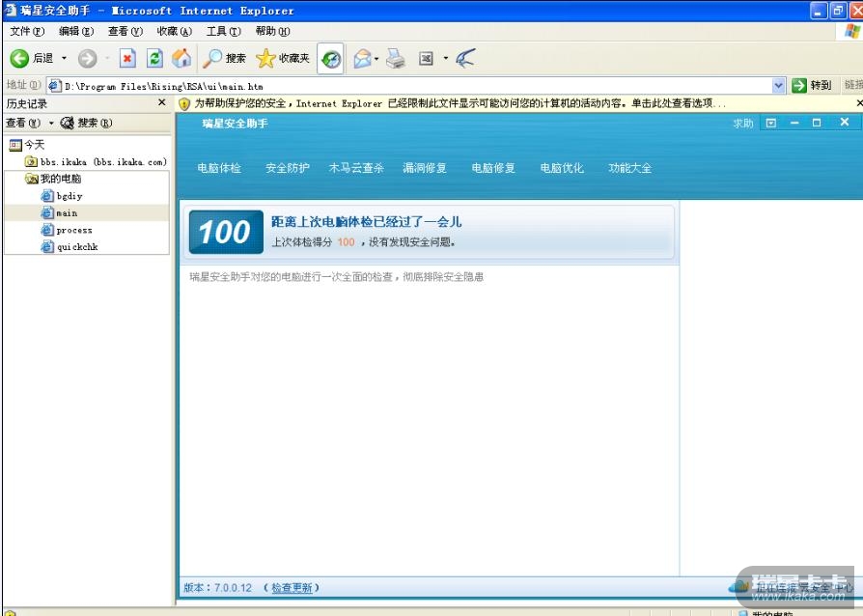The width and height of the screenshot is (863, 616).
Task: Select the 漏洞修复 tab
Action: (425, 168)
